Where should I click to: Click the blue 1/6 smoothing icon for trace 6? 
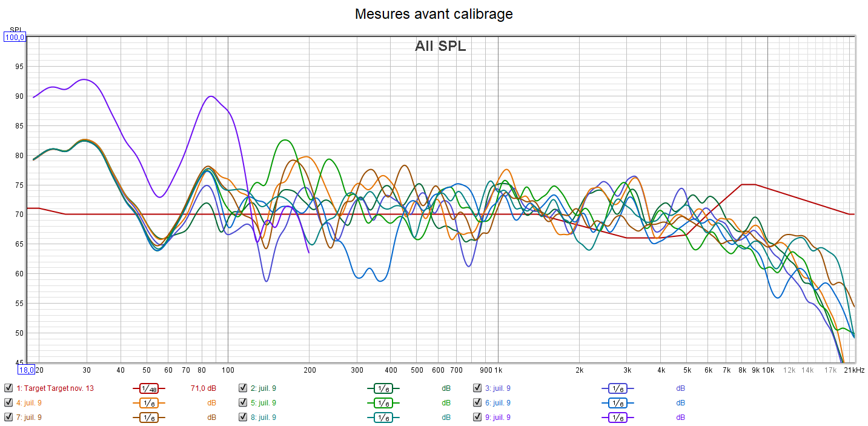(617, 403)
